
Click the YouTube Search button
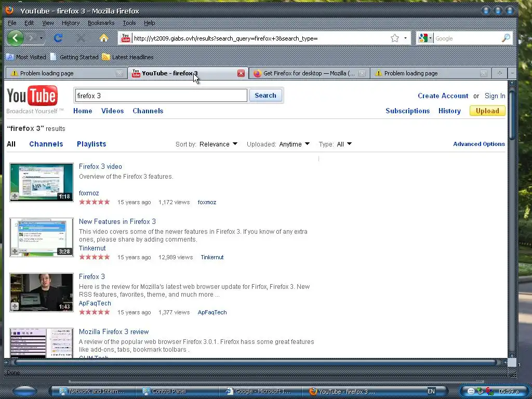[x=265, y=96]
